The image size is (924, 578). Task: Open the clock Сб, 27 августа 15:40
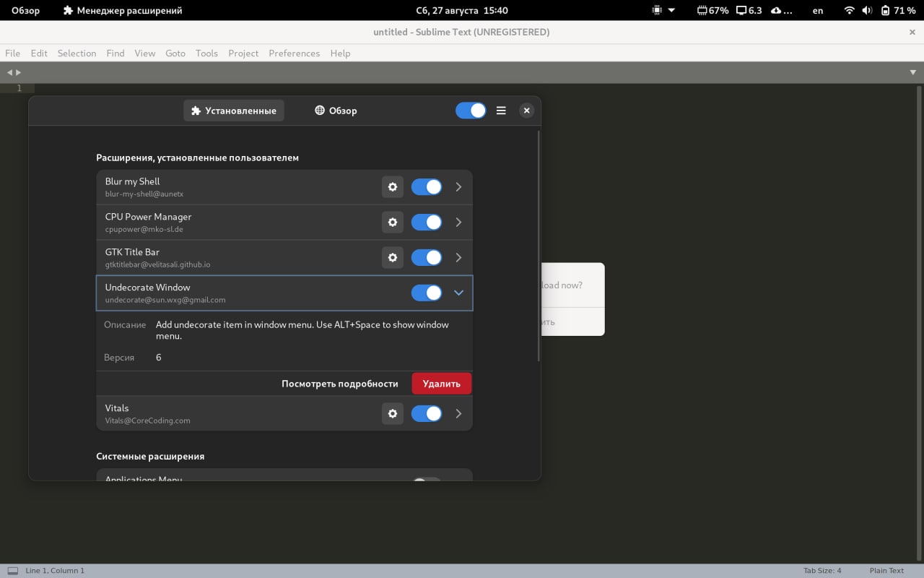coord(462,11)
